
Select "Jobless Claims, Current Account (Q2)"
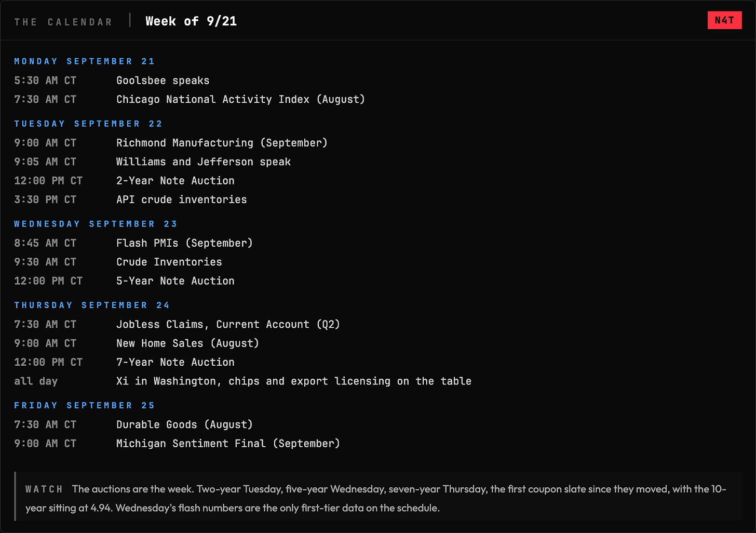[228, 325]
